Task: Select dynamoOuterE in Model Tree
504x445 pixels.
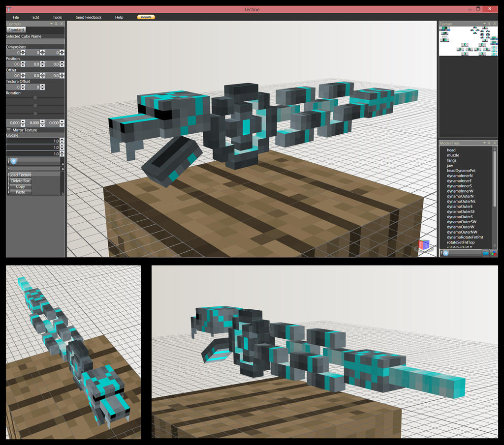Action: click(460, 207)
